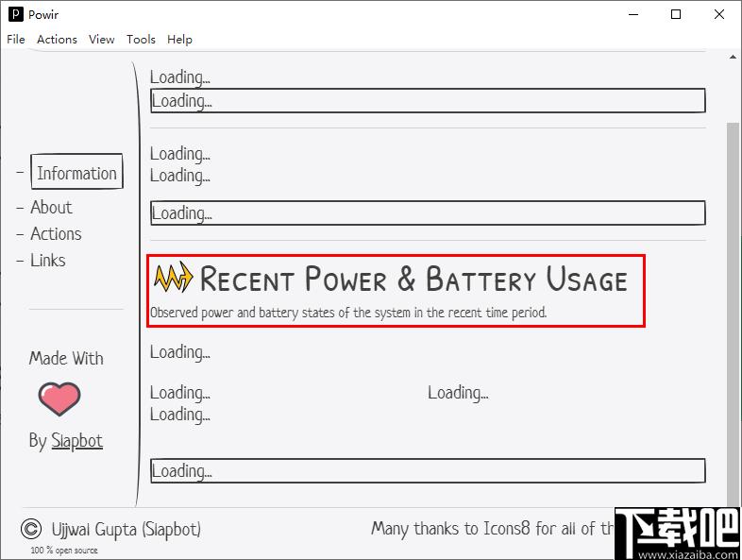This screenshot has height=560, width=742.
Task: Open the Help menu
Action: tap(179, 40)
